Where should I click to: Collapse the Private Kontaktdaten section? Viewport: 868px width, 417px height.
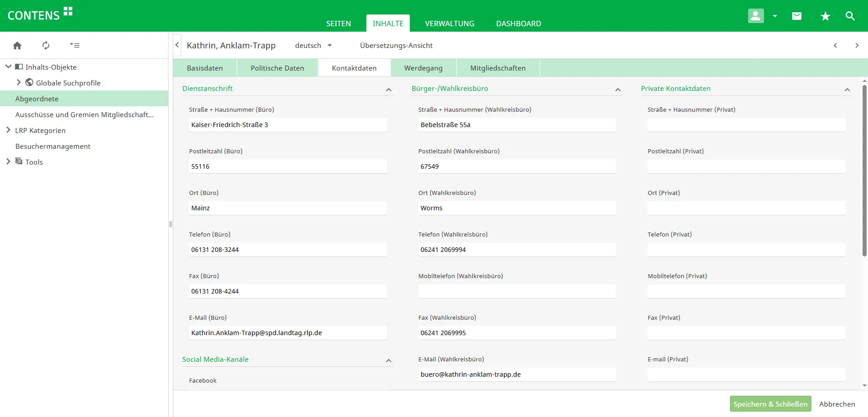[x=847, y=90]
